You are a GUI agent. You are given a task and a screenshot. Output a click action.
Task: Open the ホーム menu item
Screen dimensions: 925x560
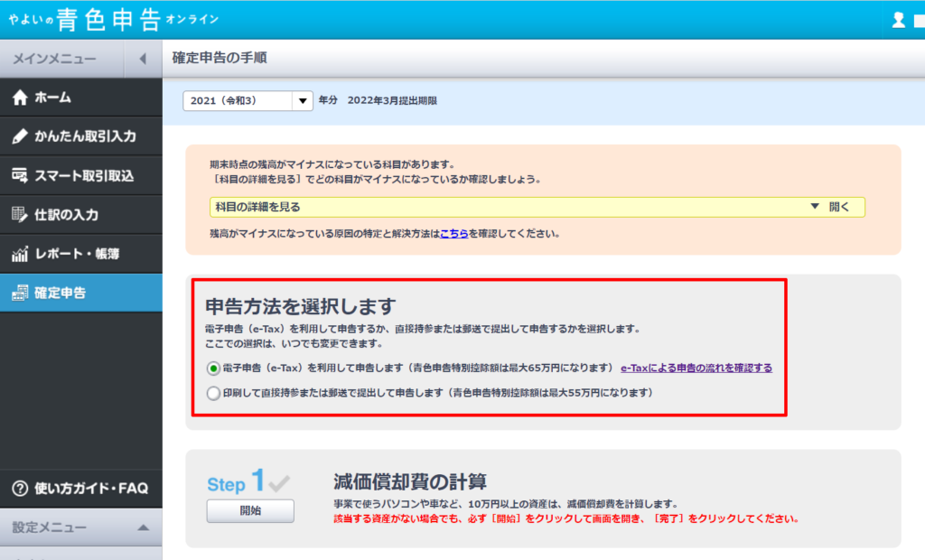click(x=80, y=98)
